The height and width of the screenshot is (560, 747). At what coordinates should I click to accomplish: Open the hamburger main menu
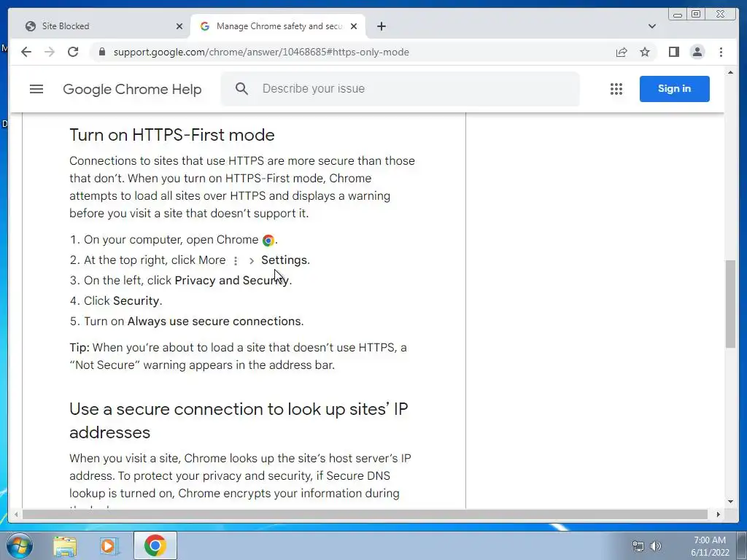[36, 89]
